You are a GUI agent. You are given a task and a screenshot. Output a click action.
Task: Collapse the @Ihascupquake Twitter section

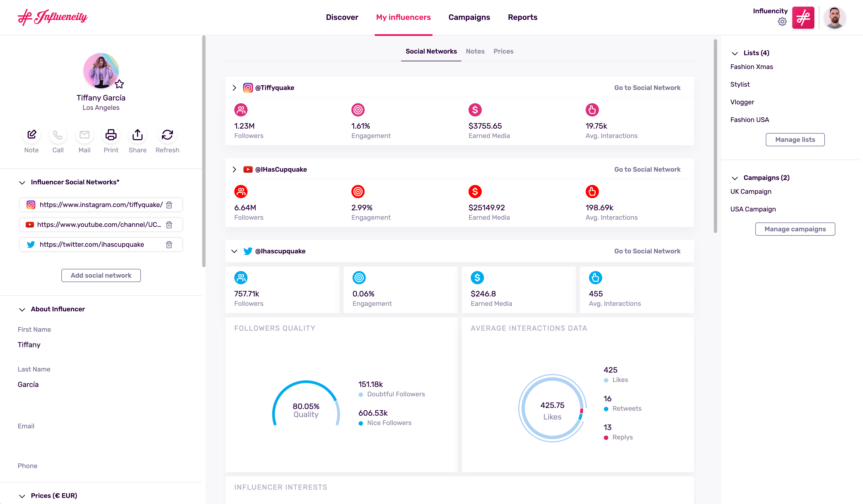235,251
